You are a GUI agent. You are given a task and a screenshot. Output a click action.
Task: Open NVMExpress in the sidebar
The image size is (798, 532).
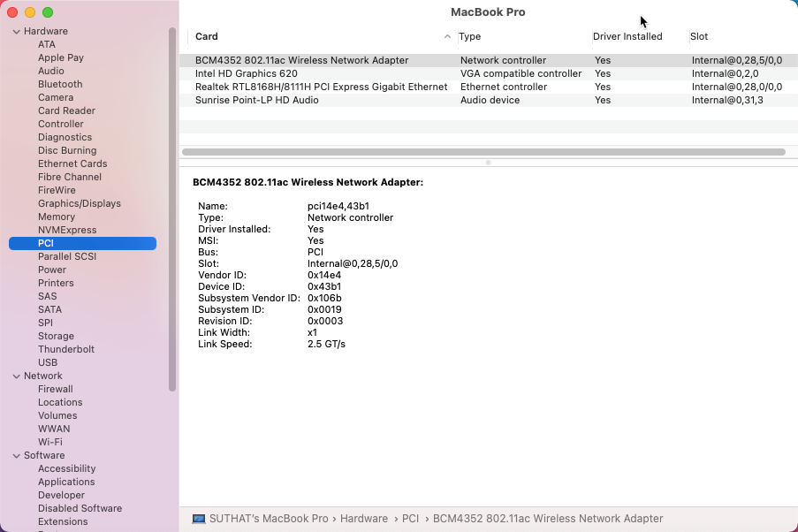click(x=67, y=230)
